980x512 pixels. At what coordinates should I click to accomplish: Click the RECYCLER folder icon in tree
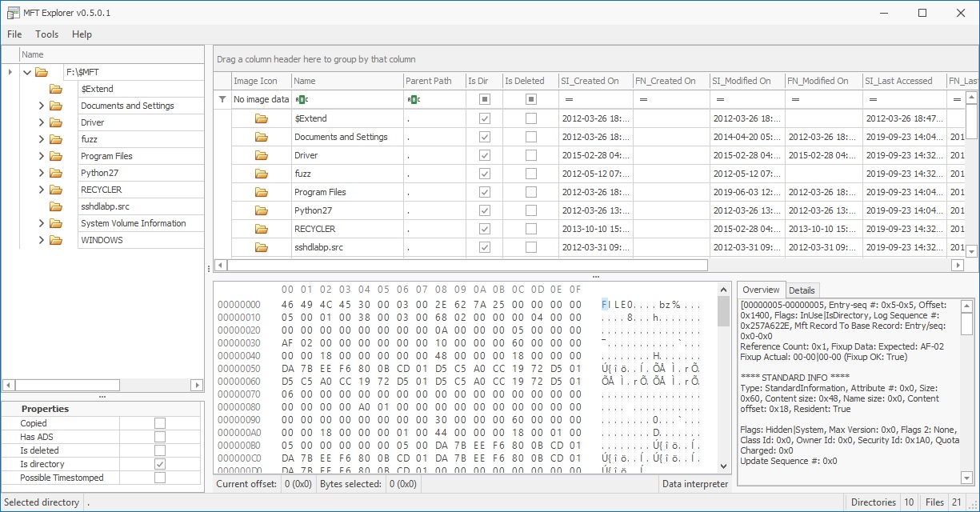pos(56,190)
